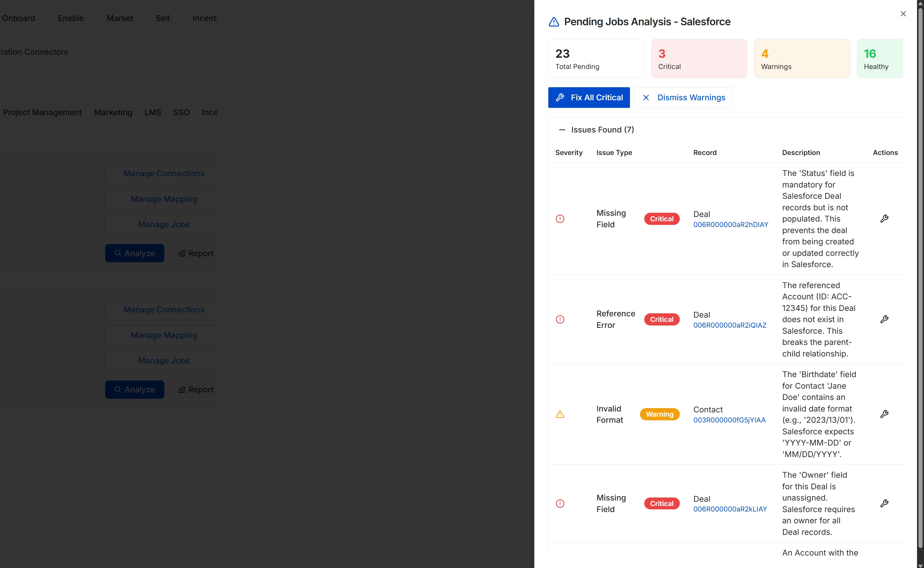This screenshot has height=568, width=924.
Task: Click the second Manage Jobs button
Action: click(162, 361)
